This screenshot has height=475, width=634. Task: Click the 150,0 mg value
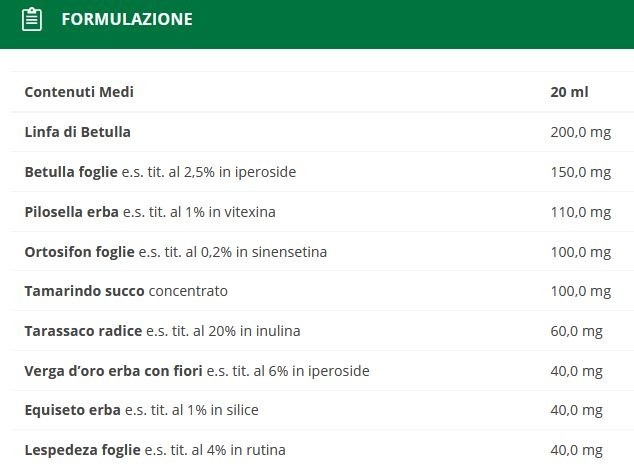(581, 172)
